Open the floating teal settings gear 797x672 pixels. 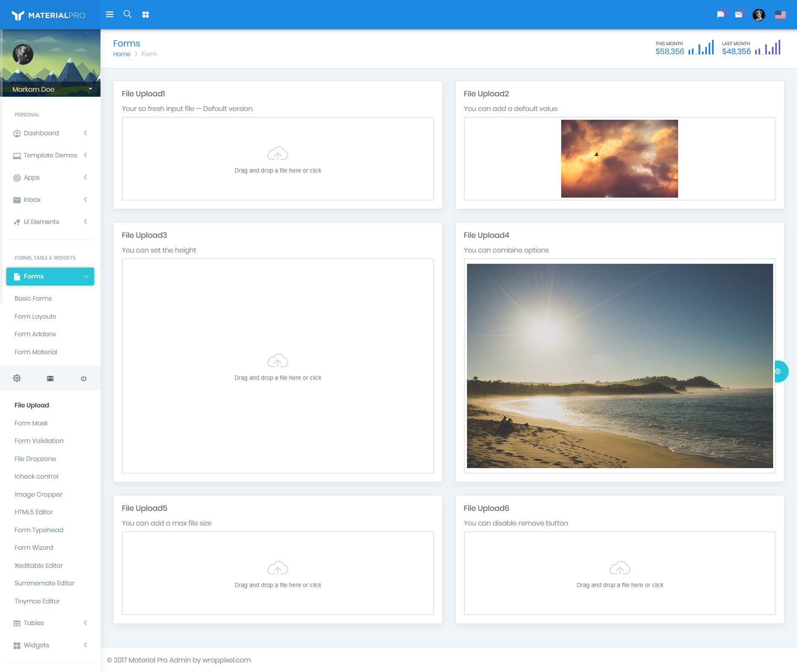click(x=779, y=371)
